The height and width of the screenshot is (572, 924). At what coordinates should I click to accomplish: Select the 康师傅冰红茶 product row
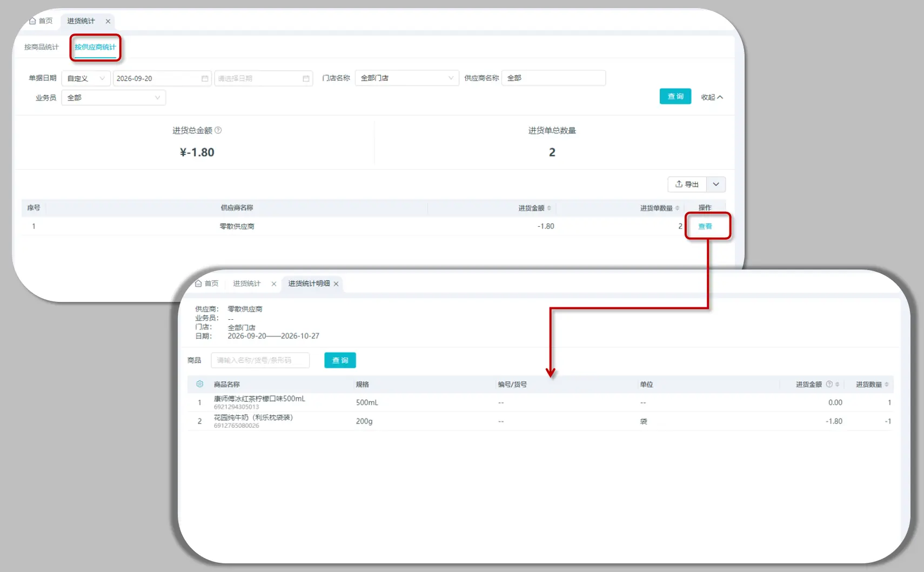[x=540, y=402]
